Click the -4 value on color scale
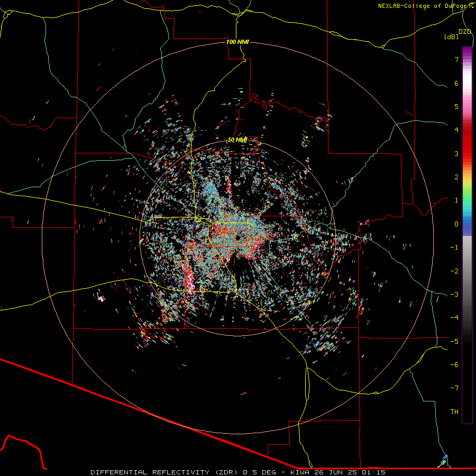Image resolution: width=476 pixels, height=476 pixels. coord(454,318)
